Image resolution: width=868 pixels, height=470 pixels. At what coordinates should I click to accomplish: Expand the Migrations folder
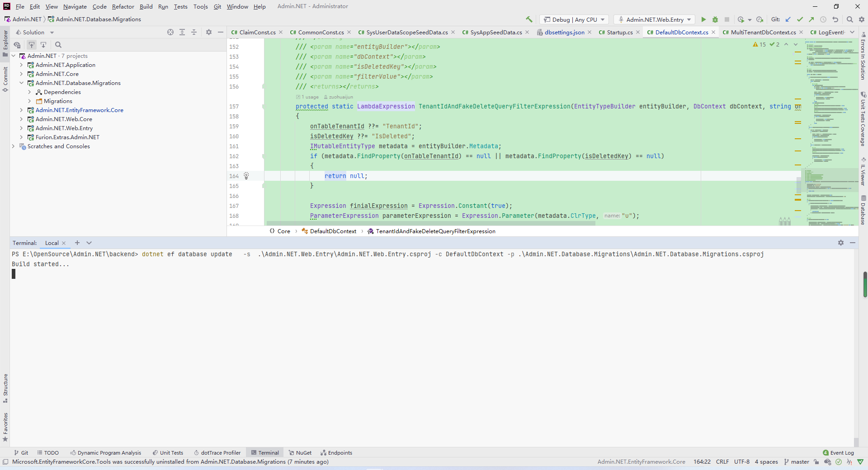coord(29,101)
